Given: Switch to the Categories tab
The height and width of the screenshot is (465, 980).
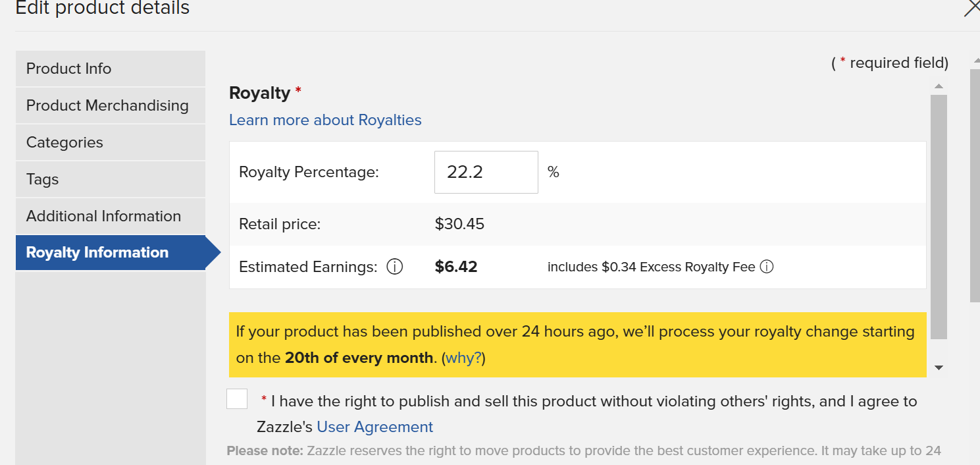Looking at the screenshot, I should click(111, 142).
